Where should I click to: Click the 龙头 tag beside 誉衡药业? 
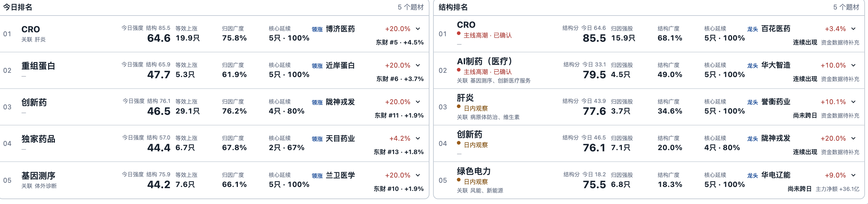[752, 102]
